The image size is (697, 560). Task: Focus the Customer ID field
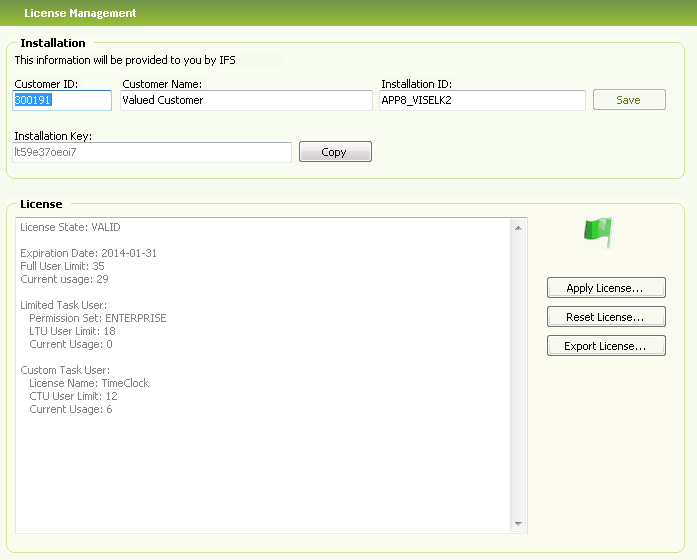pos(62,100)
